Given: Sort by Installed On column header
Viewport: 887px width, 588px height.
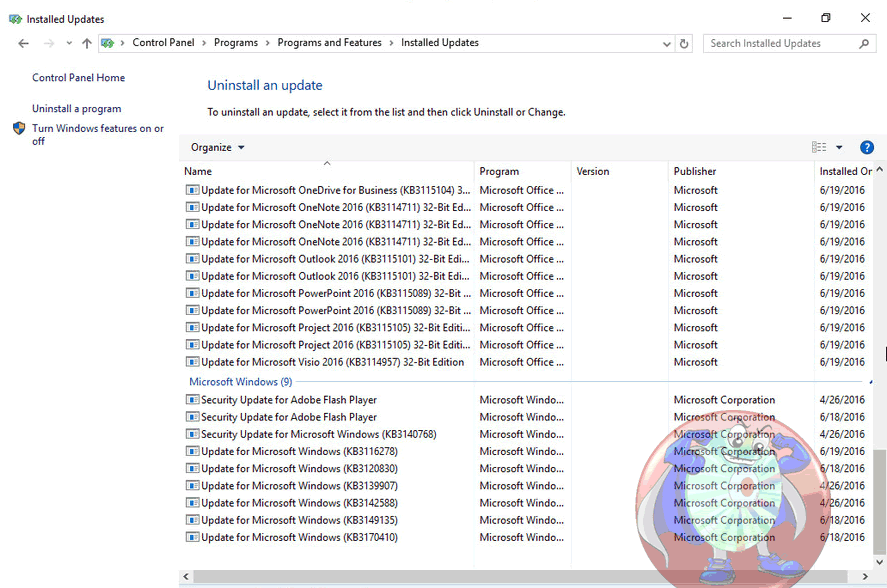Looking at the screenshot, I should click(x=845, y=171).
